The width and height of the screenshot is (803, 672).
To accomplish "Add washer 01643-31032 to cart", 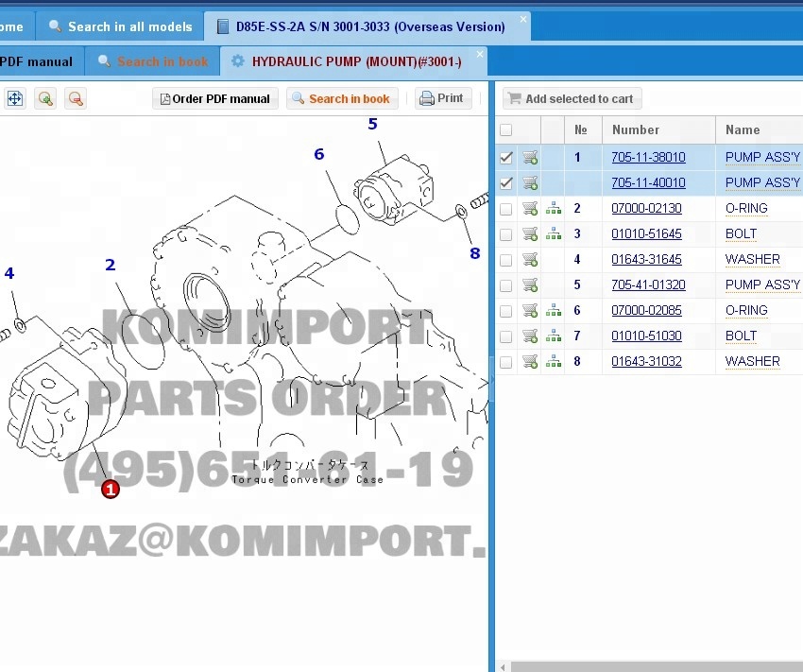I will point(530,362).
